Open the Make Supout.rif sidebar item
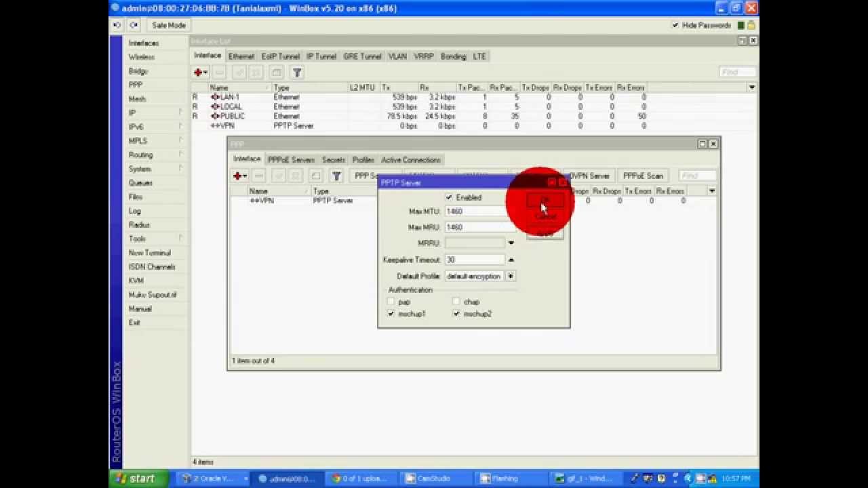This screenshot has width=868, height=488. (x=153, y=295)
